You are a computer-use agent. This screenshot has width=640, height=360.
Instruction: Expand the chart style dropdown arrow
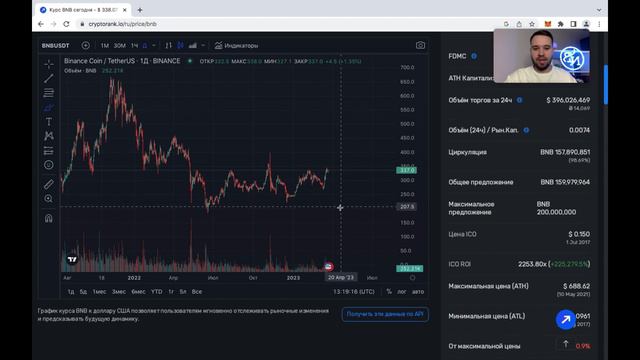203,45
